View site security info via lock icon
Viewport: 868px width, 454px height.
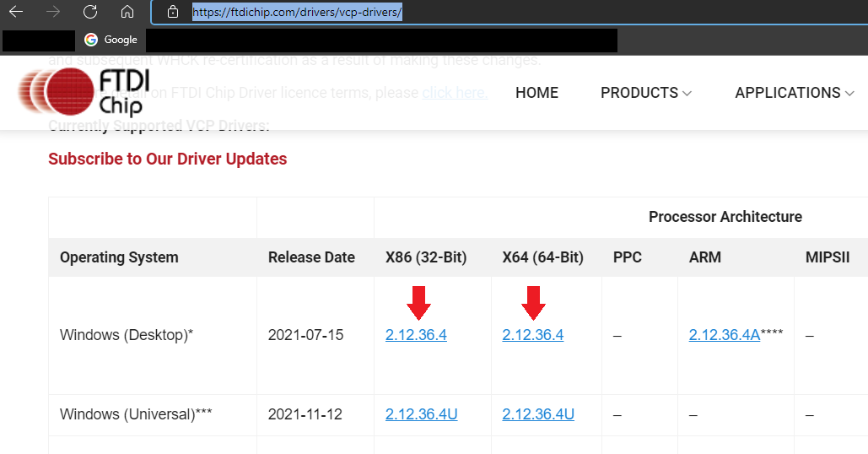click(x=173, y=12)
